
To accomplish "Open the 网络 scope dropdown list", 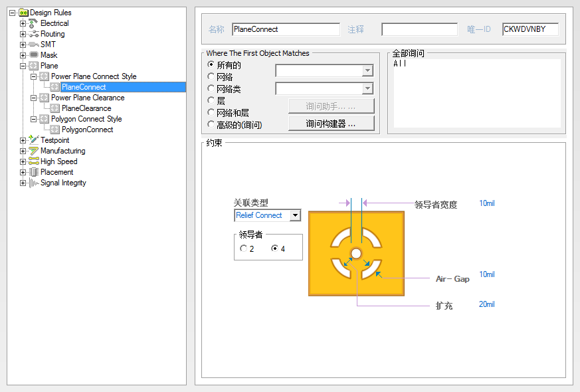I will (367, 70).
